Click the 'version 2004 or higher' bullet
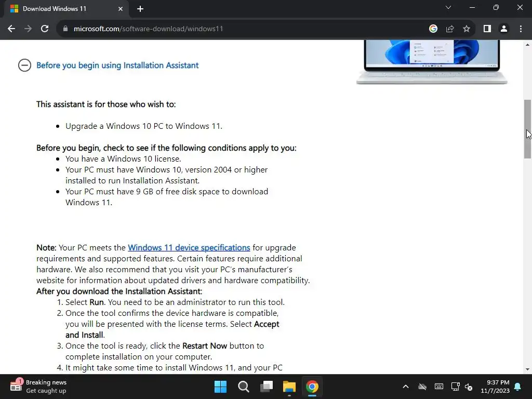 167,175
